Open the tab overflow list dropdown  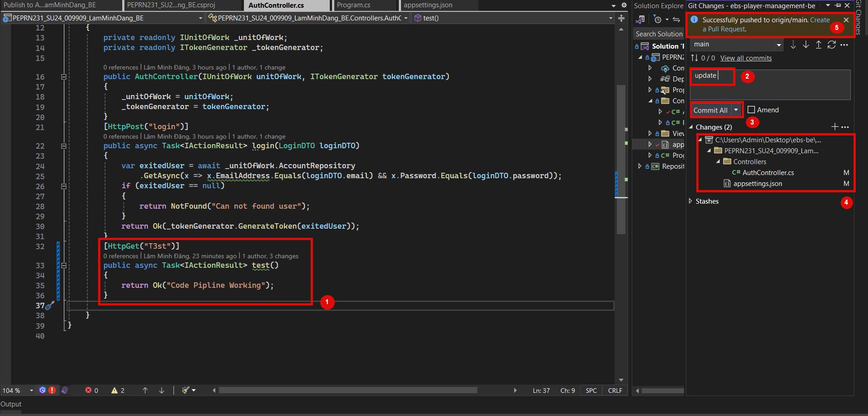613,5
